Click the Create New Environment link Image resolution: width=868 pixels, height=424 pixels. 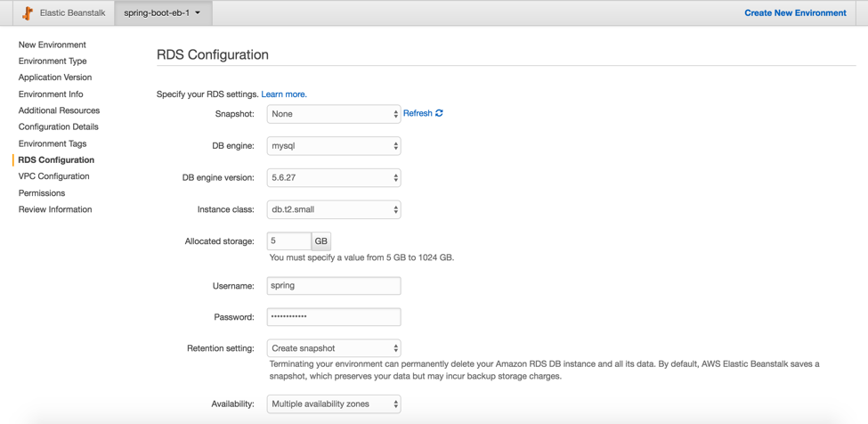(x=796, y=12)
